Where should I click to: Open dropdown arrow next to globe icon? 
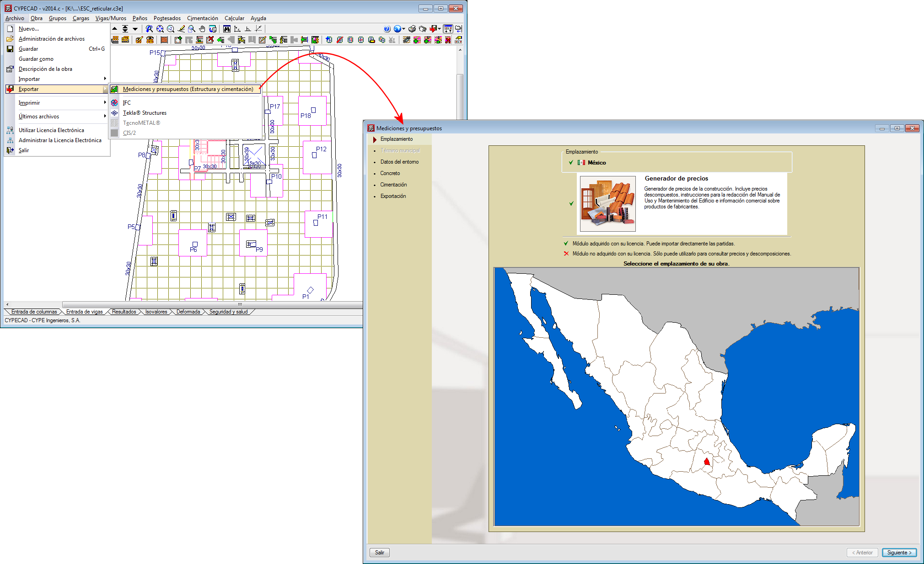coord(403,29)
